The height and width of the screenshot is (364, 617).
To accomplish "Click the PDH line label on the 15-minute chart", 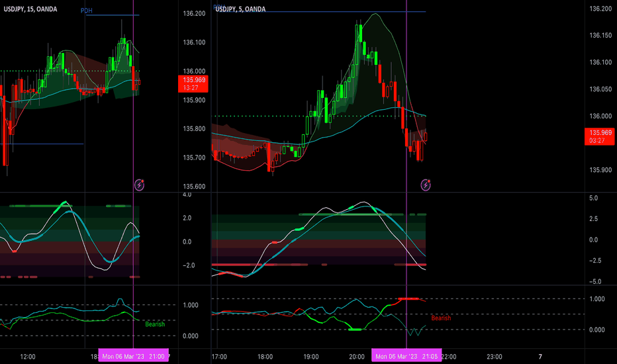I will 86,11.
